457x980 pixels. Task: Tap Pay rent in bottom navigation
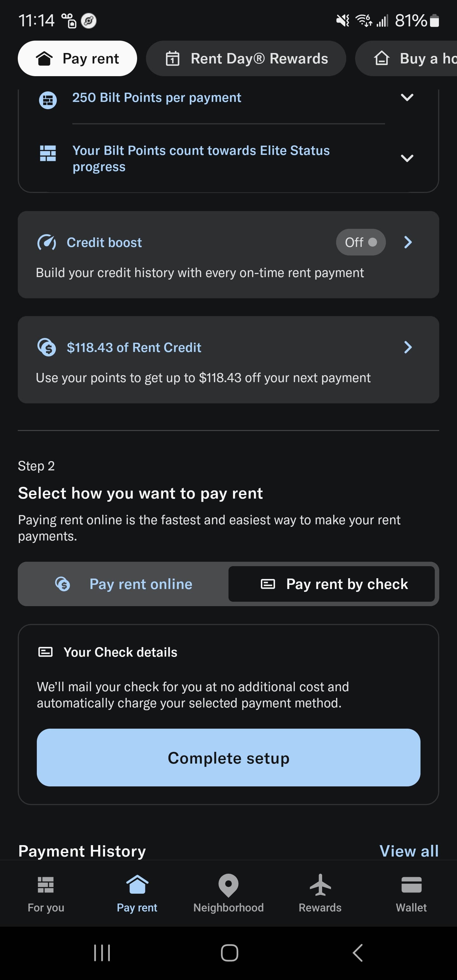[137, 892]
